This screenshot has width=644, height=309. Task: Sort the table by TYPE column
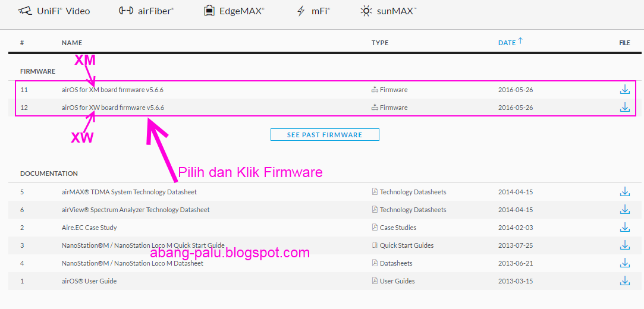pos(380,43)
